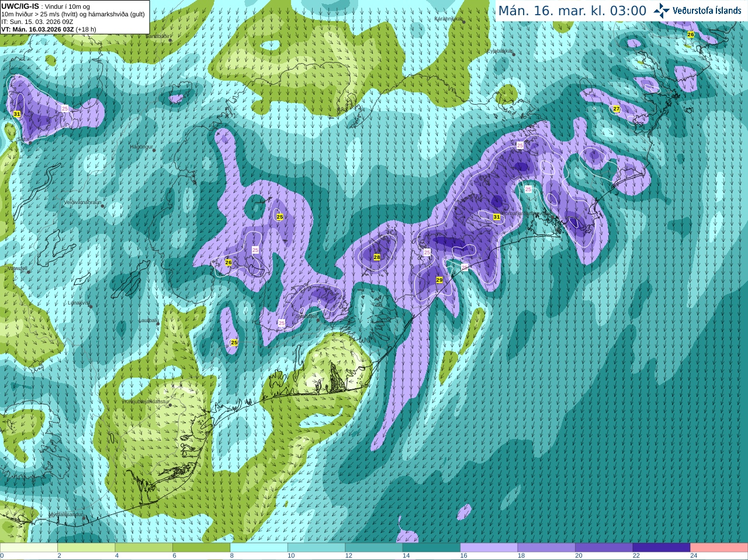Pick the 22–24 m/s deep indigo legend swatch
This screenshot has width=748, height=560.
click(x=662, y=548)
